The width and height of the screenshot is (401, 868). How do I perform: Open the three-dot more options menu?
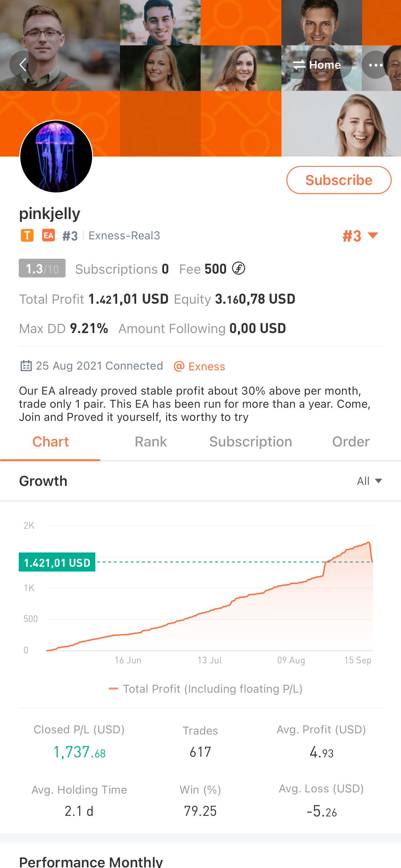375,65
